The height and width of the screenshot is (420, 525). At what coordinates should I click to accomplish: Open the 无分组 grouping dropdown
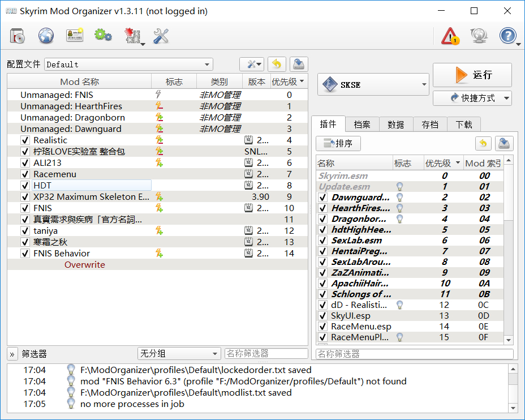tap(179, 353)
